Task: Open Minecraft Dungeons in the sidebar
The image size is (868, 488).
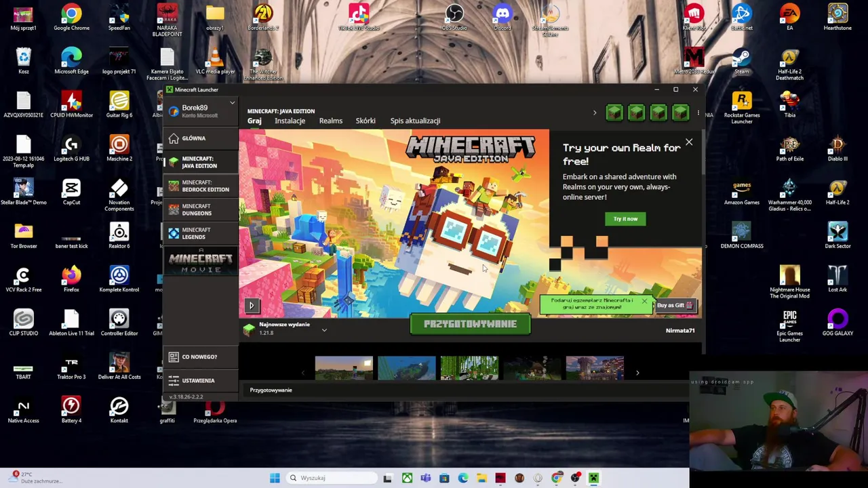Action: pos(199,209)
